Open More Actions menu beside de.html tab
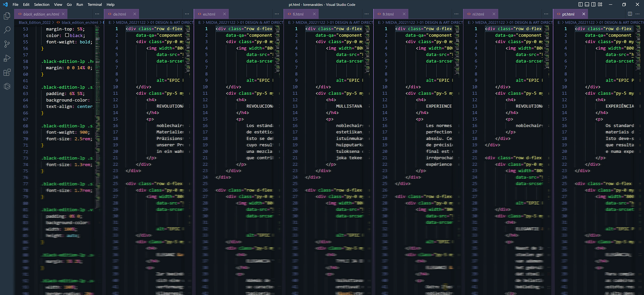 pos(187,14)
